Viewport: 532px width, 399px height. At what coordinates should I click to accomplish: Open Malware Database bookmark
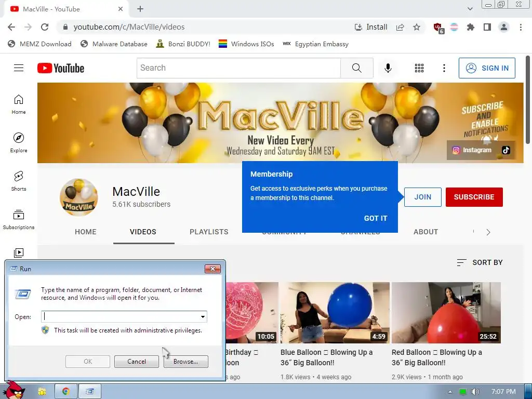tap(114, 44)
